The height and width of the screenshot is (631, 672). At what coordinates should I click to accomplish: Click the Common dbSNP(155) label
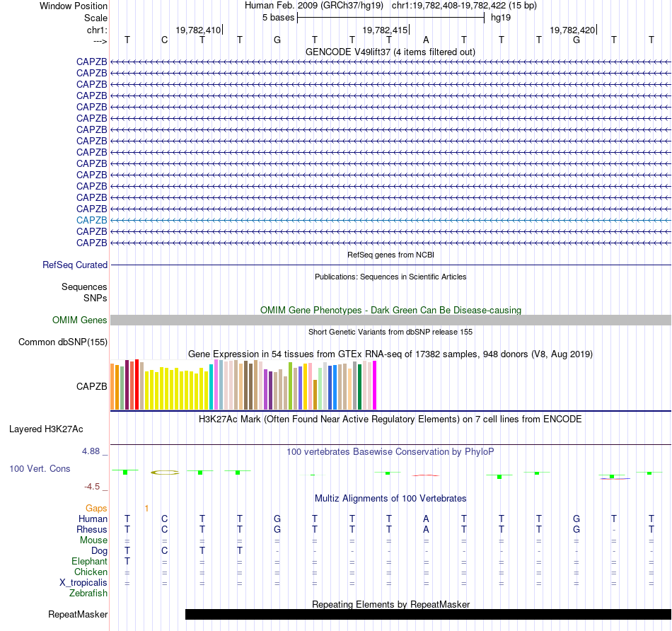(x=63, y=342)
